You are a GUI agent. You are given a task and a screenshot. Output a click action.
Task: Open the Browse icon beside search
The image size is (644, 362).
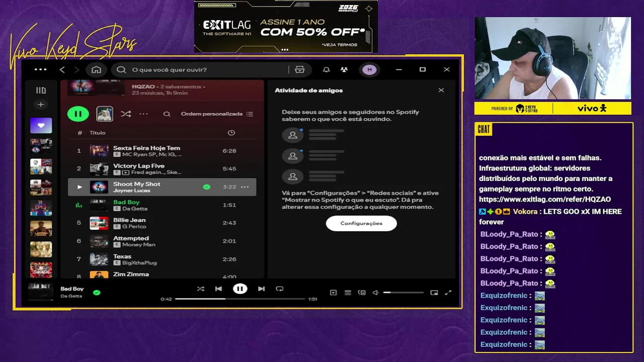[x=300, y=69]
